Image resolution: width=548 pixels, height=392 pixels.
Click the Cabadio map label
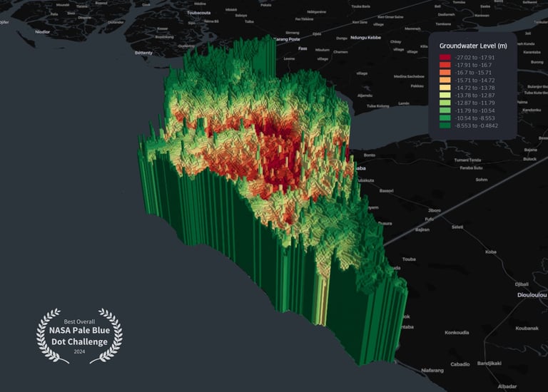(460, 364)
